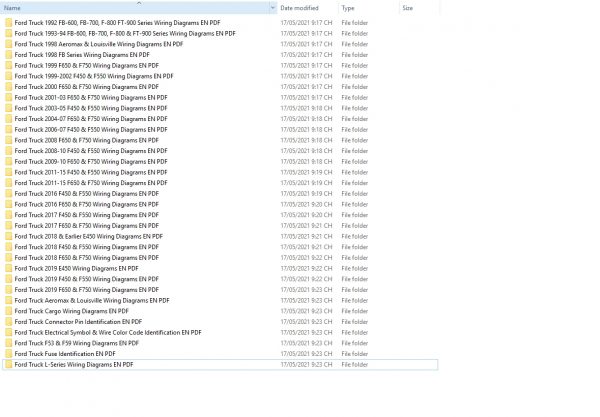Click folder icon of 2017 F450 & F550
This screenshot has width=600, height=417.
(x=9, y=215)
